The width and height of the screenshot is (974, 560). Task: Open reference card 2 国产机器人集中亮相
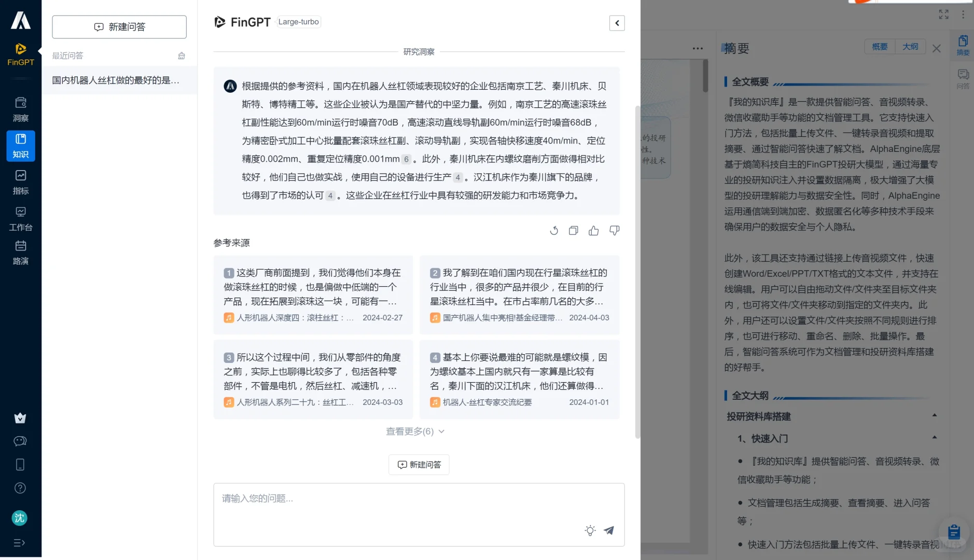tap(520, 295)
